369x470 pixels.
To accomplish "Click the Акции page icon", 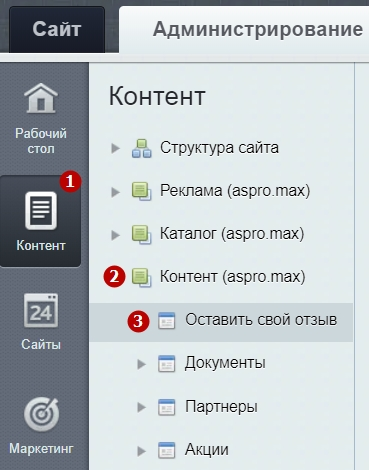I will 166,450.
